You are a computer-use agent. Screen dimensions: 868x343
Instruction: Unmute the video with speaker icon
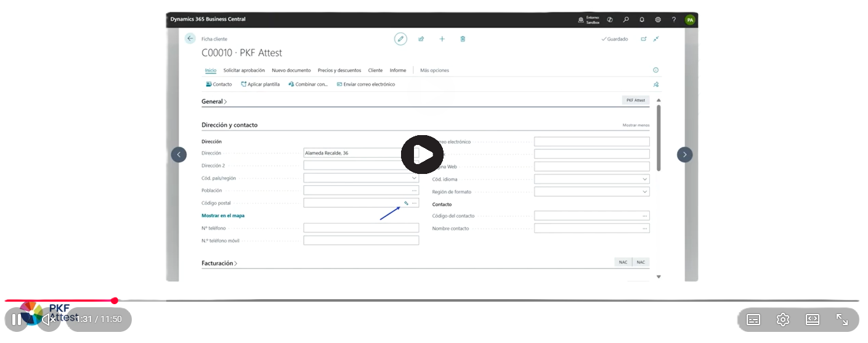pyautogui.click(x=49, y=320)
